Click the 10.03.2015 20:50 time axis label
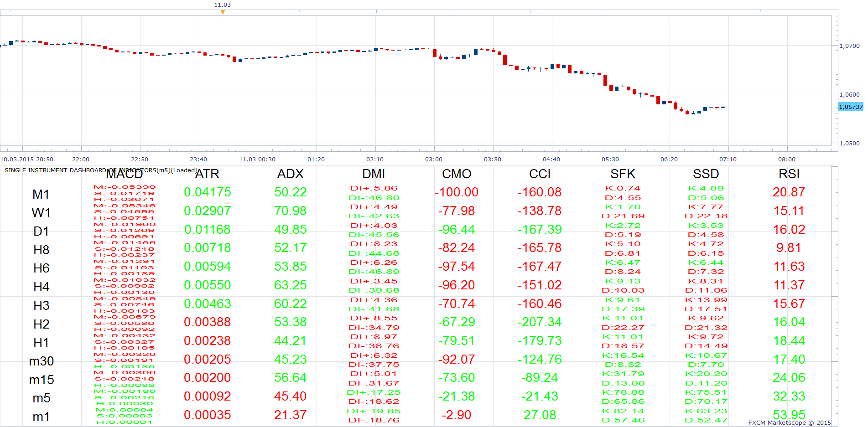This screenshot has height=427, width=868. [27, 159]
